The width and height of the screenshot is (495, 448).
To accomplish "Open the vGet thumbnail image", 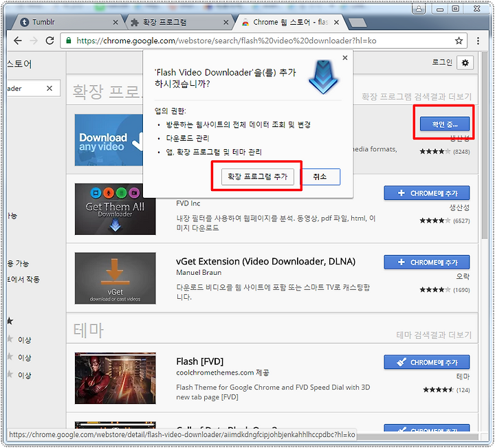I will click(x=115, y=278).
